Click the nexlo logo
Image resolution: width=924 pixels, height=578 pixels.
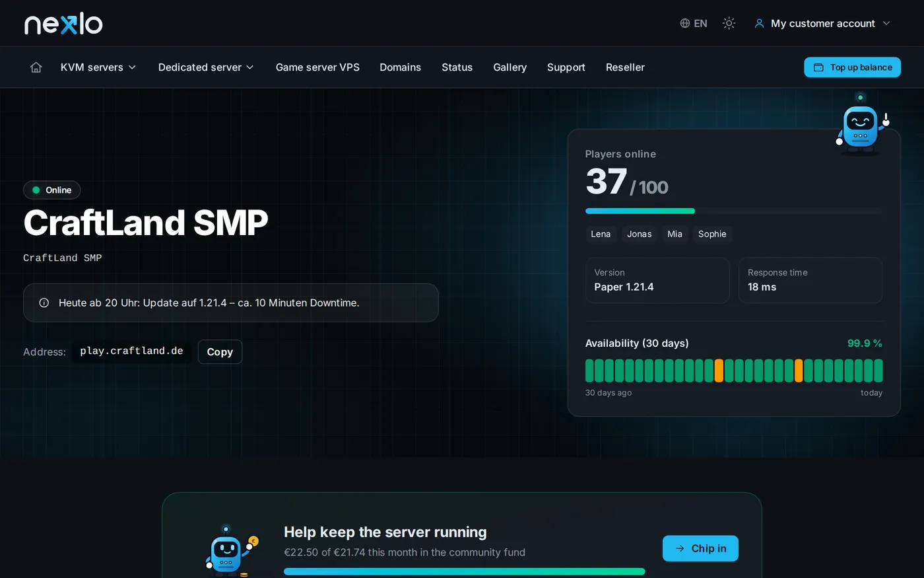(x=63, y=24)
